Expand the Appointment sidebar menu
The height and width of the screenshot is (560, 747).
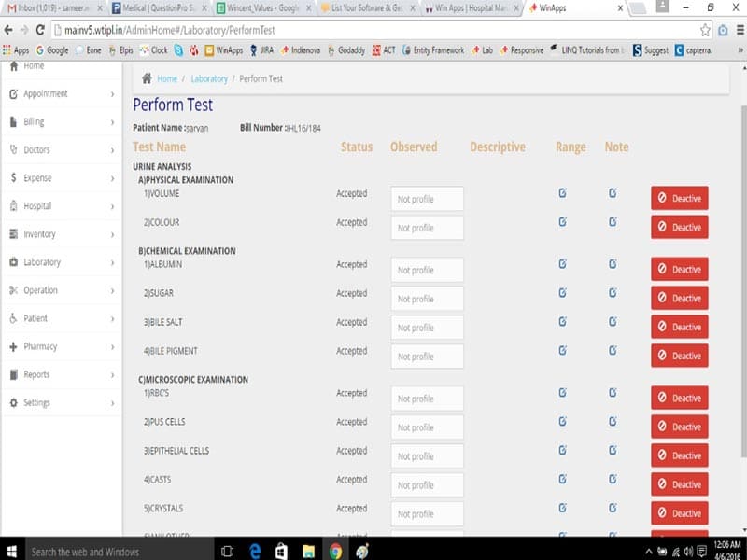[x=63, y=94]
